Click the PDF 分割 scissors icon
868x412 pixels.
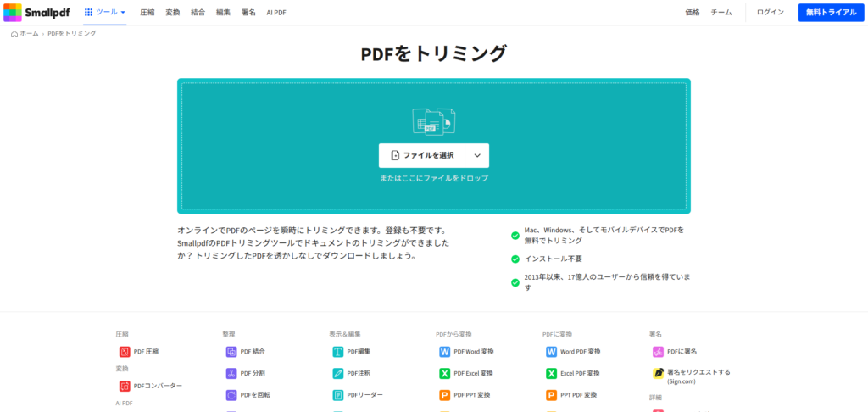tap(231, 373)
